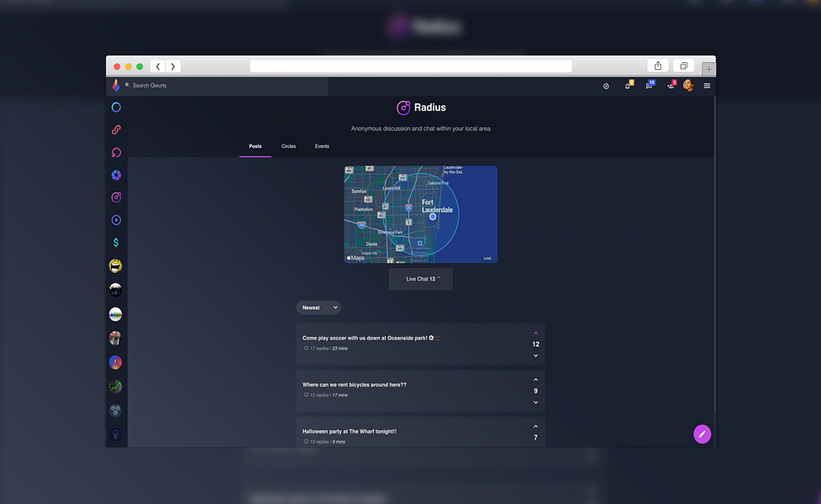Downvote the Oceanside park soccer post
Image resolution: width=821 pixels, height=504 pixels.
(535, 356)
